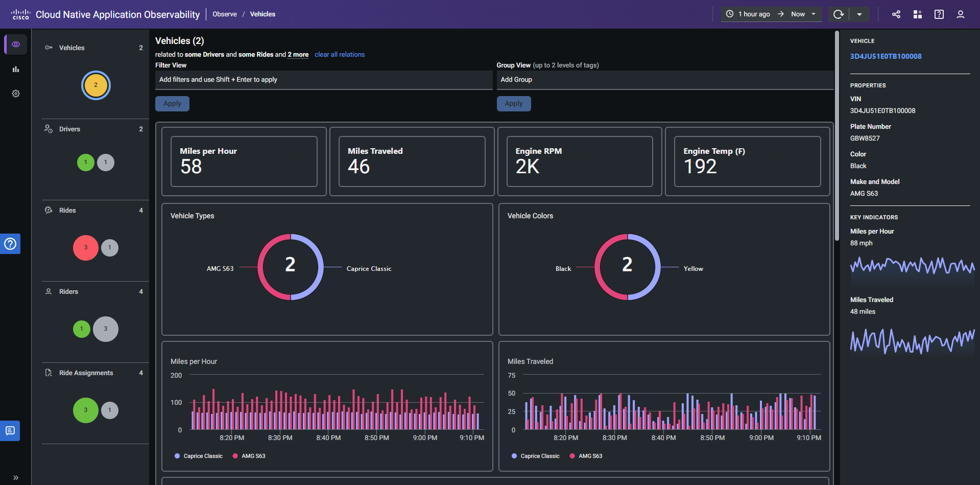The width and height of the screenshot is (980, 485).
Task: Go to the Observe breadcrumb
Action: pyautogui.click(x=225, y=14)
